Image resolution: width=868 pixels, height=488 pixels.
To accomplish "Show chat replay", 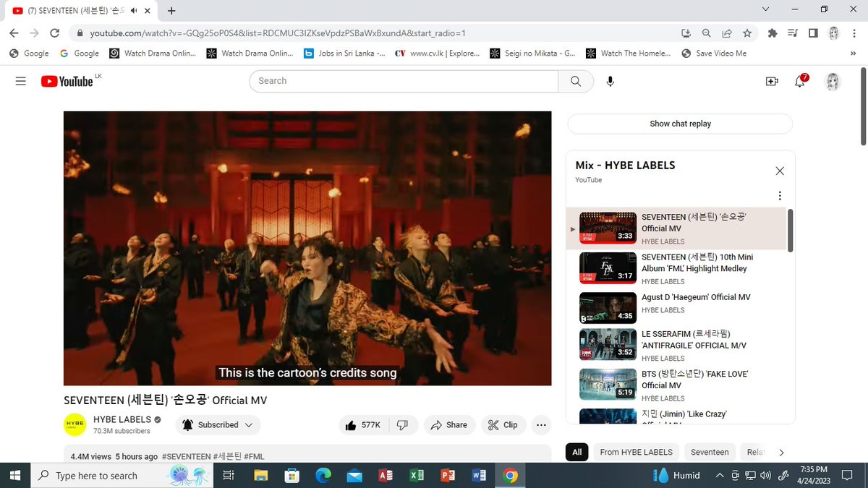I will point(680,124).
